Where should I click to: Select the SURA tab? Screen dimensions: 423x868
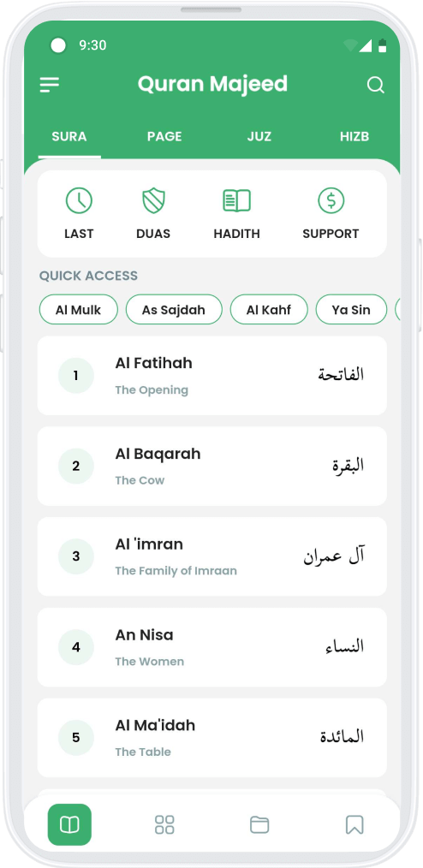(x=69, y=137)
